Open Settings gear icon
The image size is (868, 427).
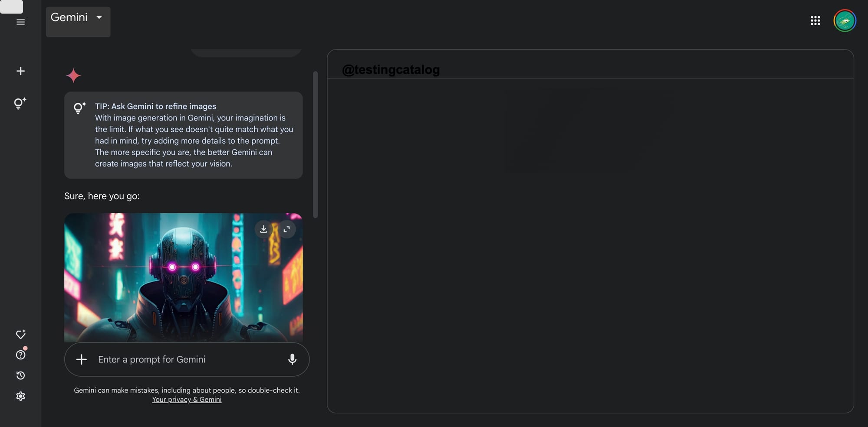click(x=20, y=396)
